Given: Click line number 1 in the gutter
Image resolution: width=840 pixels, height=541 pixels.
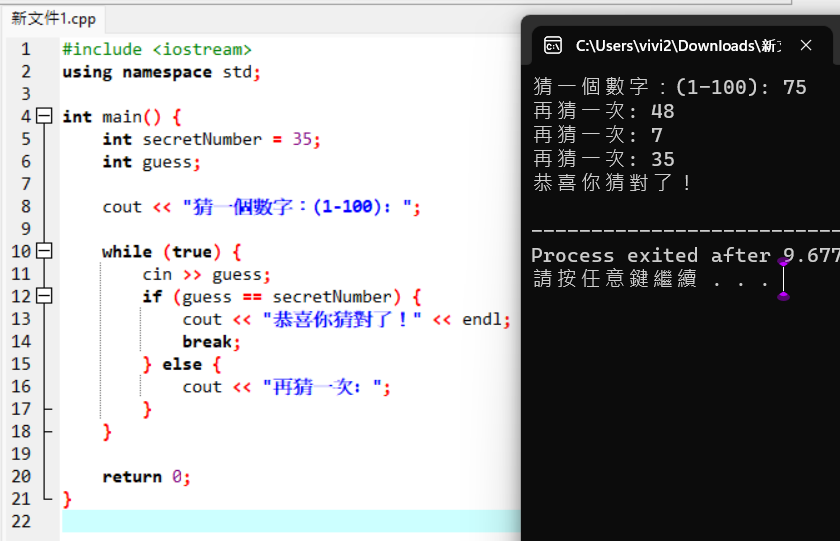Looking at the screenshot, I should coord(25,49).
